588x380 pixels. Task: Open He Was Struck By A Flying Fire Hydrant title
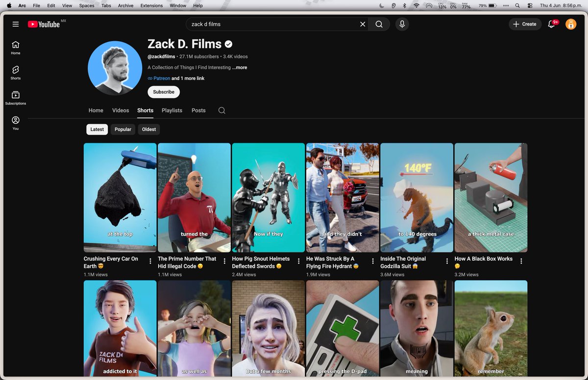tap(333, 262)
